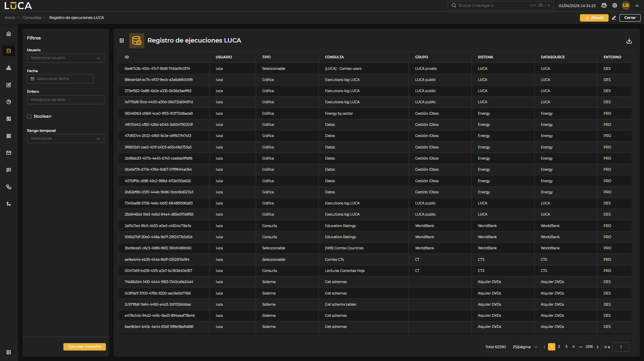Click the Añadir button

tap(594, 18)
